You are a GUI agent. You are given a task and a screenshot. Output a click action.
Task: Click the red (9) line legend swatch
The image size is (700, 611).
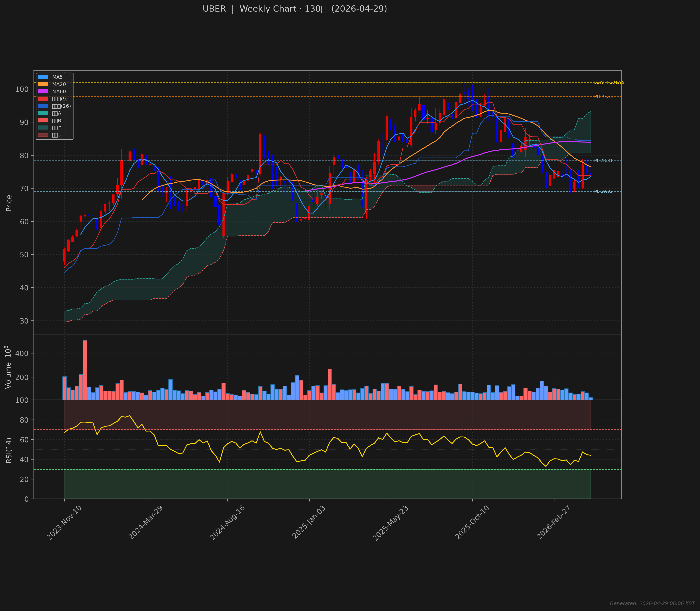(43, 99)
